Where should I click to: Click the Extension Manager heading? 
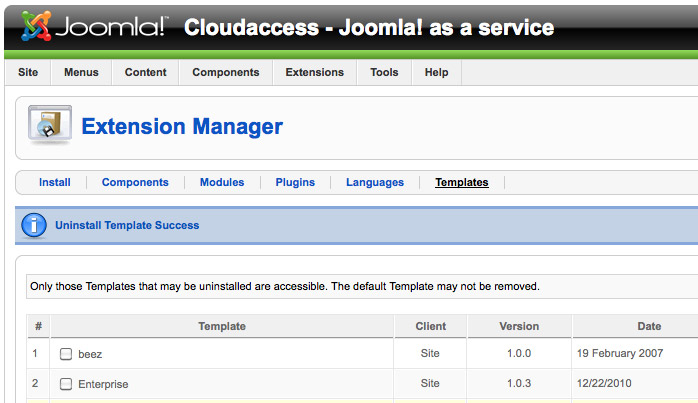point(182,126)
